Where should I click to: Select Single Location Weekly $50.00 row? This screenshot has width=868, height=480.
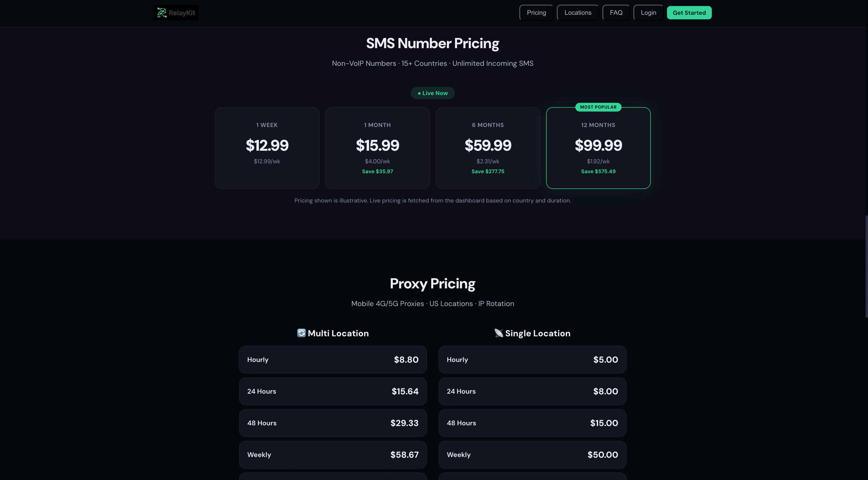click(x=532, y=454)
